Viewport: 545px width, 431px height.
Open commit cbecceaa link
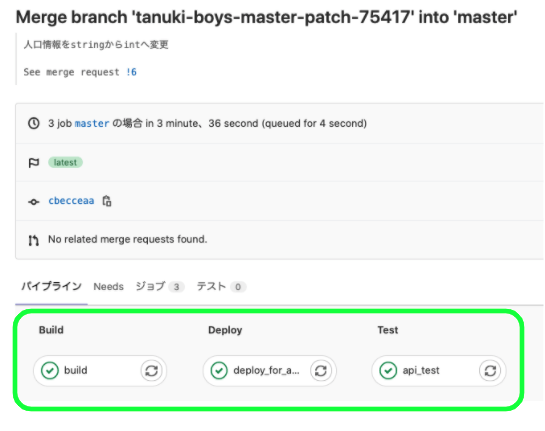tap(71, 201)
